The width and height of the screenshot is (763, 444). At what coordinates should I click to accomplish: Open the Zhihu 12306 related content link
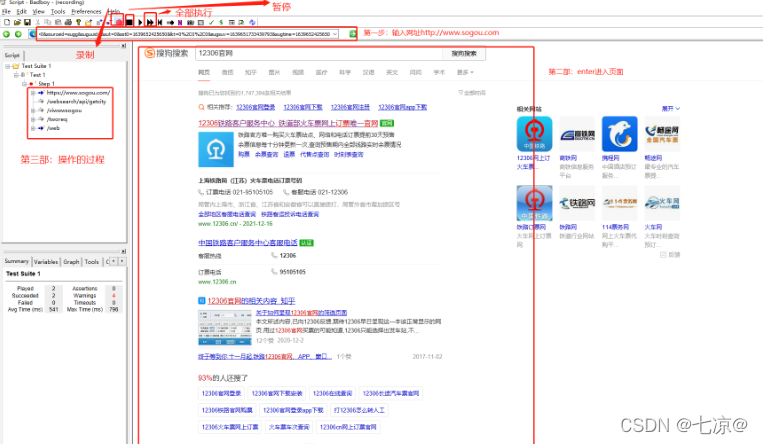(251, 301)
